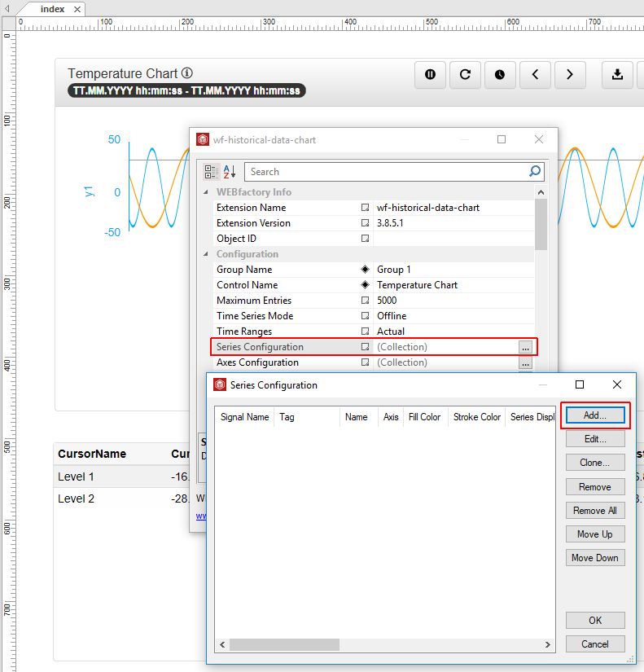Close the index tab
The width and height of the screenshot is (644, 672).
77,10
